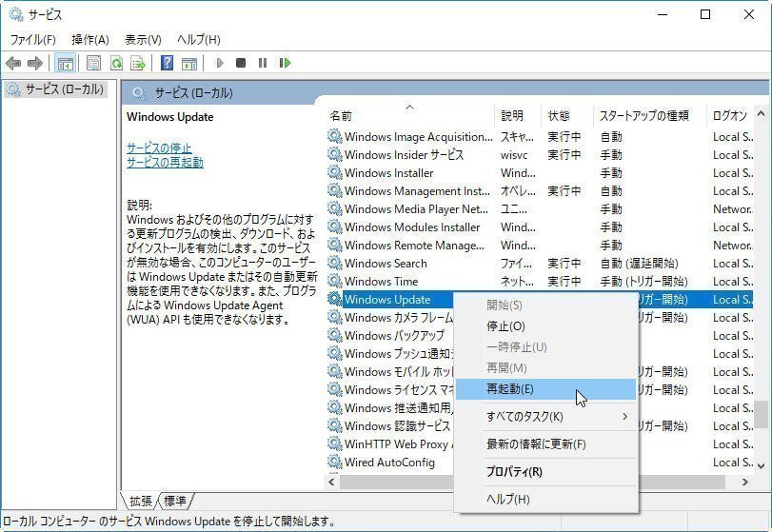The height and width of the screenshot is (532, 772).
Task: Open the ヘルプ(H) menu
Action: pyautogui.click(x=199, y=39)
